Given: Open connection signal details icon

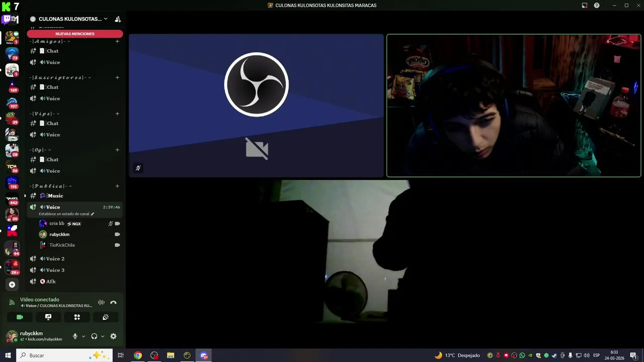Looking at the screenshot, I should (12, 302).
